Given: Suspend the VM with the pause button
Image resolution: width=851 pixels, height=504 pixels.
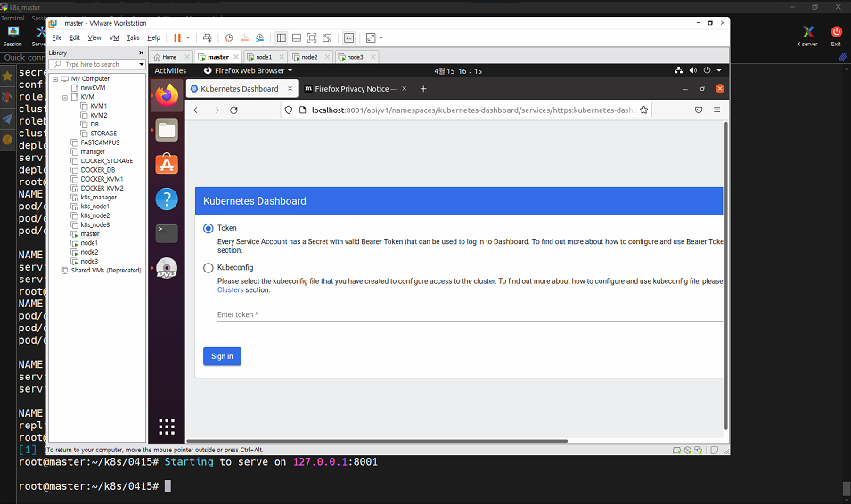Looking at the screenshot, I should (177, 38).
